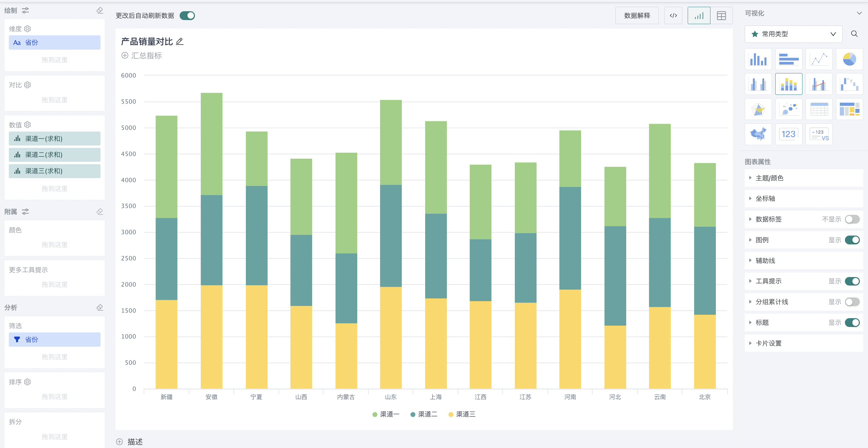This screenshot has height=448, width=868.
Task: Open the 常用类型 dropdown
Action: (x=793, y=34)
